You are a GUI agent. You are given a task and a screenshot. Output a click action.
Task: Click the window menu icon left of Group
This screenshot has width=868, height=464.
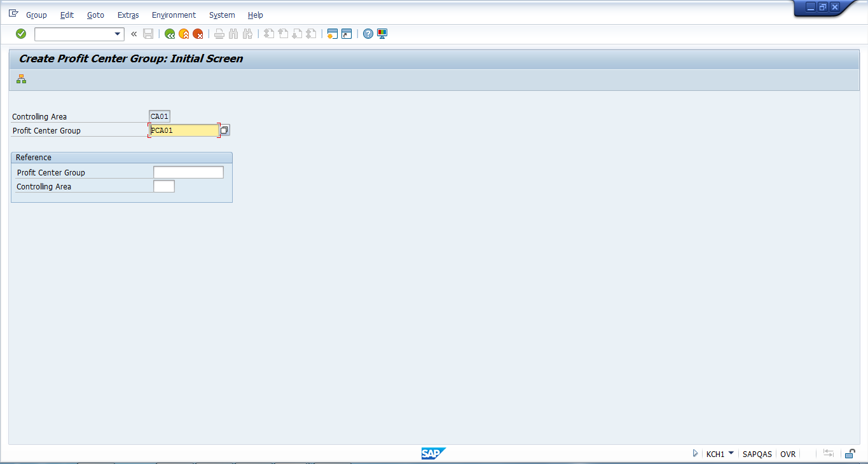[13, 13]
